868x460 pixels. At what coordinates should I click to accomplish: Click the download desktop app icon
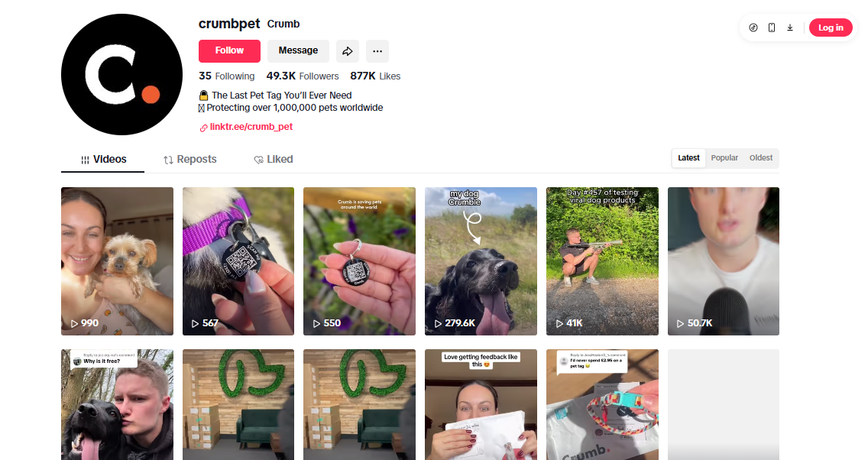coord(790,28)
